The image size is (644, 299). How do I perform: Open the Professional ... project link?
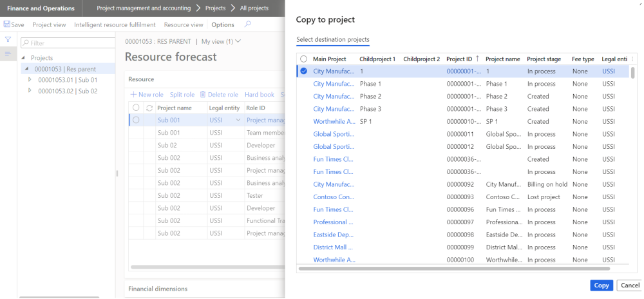(x=334, y=222)
